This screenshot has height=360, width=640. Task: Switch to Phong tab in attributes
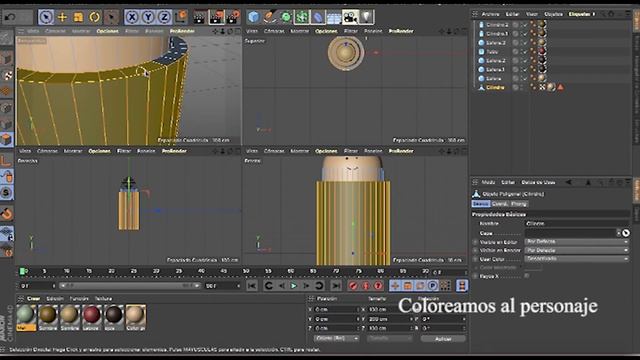518,204
